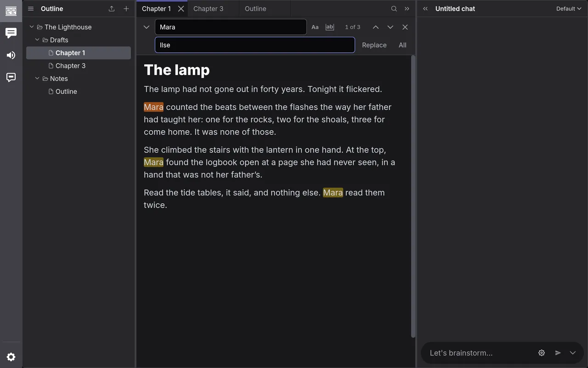Image resolution: width=588 pixels, height=368 pixels.
Task: Click the speaker audio icon in left rail
Action: click(11, 55)
